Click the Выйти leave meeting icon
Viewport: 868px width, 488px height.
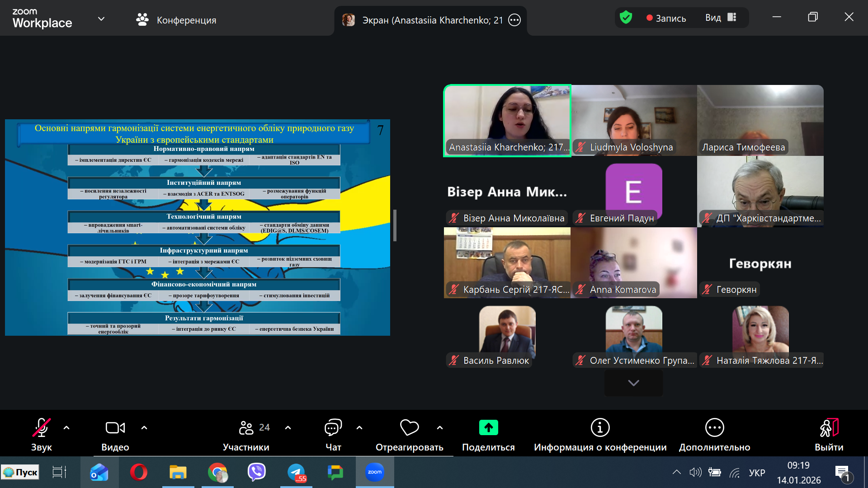829,428
